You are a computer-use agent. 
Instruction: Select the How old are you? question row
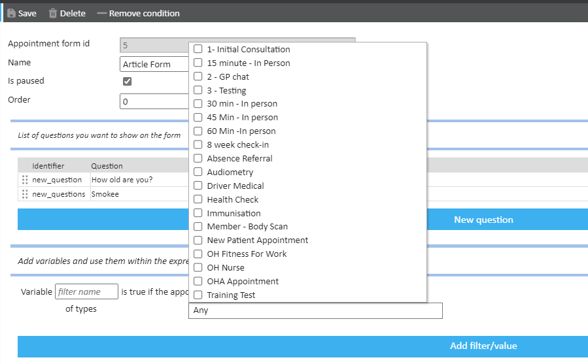coord(122,180)
